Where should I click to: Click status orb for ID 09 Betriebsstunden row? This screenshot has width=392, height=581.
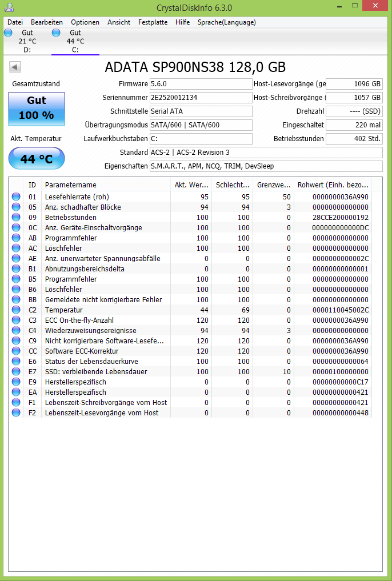click(x=16, y=218)
